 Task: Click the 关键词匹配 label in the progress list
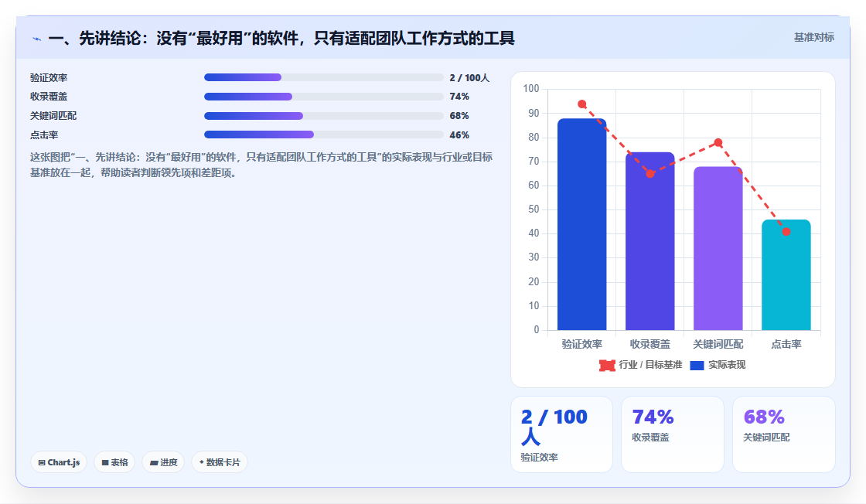pyautogui.click(x=53, y=116)
